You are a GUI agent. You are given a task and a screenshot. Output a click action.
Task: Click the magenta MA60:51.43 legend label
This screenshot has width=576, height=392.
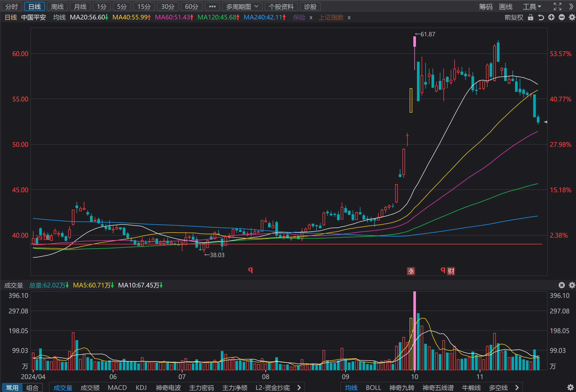coord(174,17)
